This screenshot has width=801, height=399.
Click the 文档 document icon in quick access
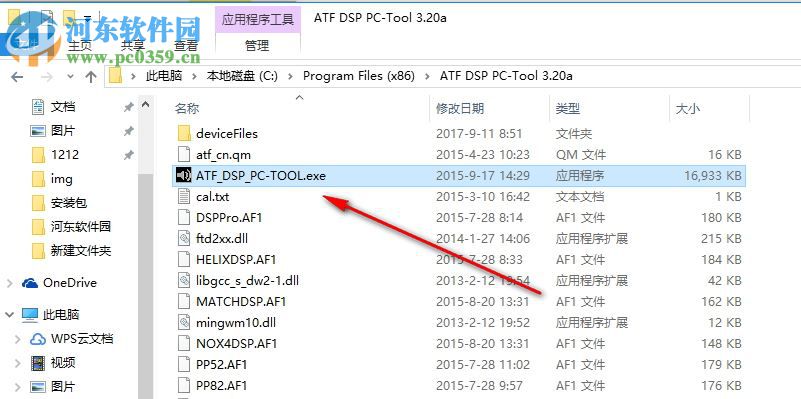[x=38, y=107]
